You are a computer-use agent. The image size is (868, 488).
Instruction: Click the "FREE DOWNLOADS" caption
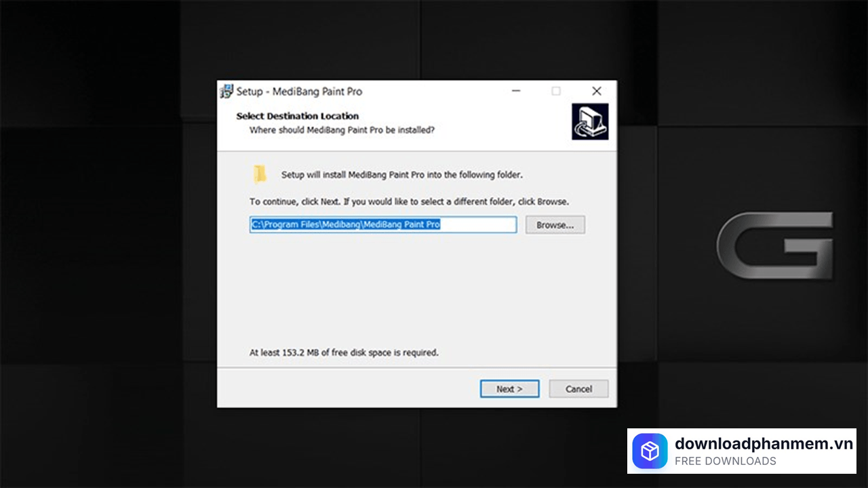click(725, 462)
